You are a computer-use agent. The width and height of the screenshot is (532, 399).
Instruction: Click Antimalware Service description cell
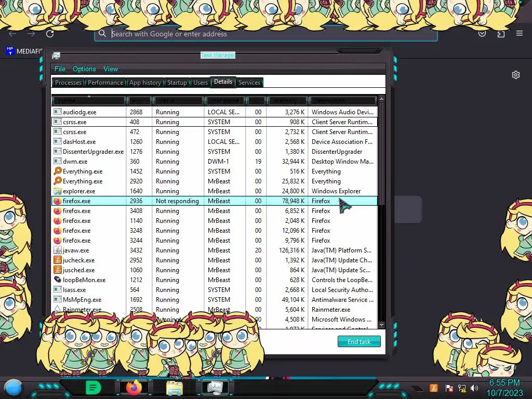(342, 300)
